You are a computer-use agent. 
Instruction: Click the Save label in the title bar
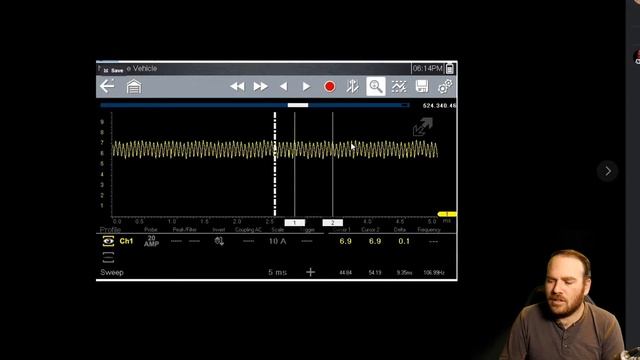[117, 71]
